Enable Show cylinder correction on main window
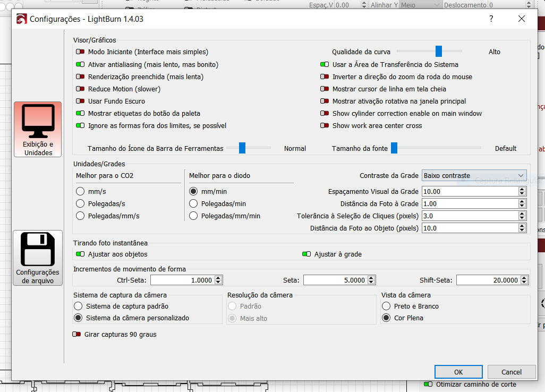Viewport: 545px width, 392px height. 325,113
